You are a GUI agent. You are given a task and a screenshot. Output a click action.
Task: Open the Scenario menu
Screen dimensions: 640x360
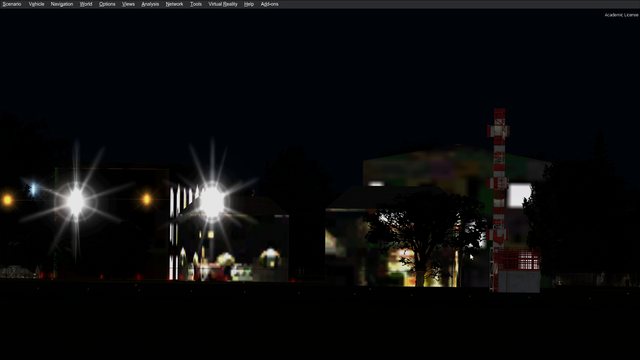(12, 4)
